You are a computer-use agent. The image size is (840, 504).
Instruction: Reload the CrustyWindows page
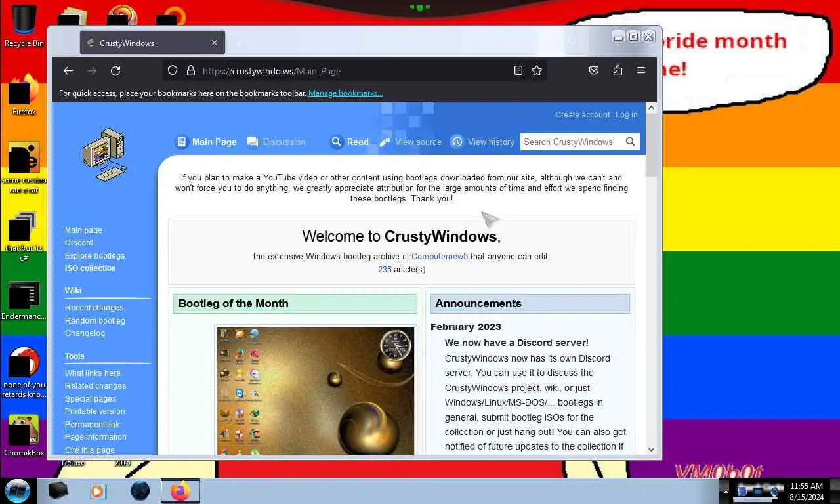point(115,71)
